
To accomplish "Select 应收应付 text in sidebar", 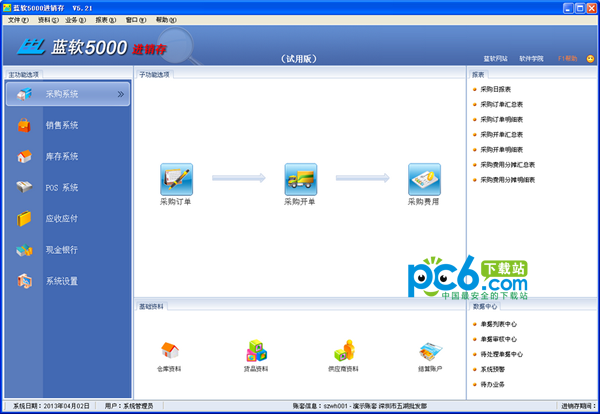I will [62, 218].
